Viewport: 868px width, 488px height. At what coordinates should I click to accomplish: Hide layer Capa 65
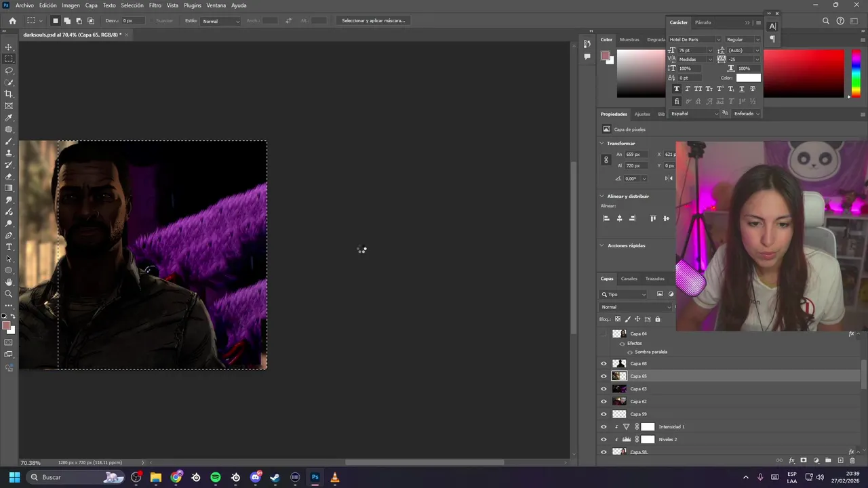pyautogui.click(x=604, y=376)
